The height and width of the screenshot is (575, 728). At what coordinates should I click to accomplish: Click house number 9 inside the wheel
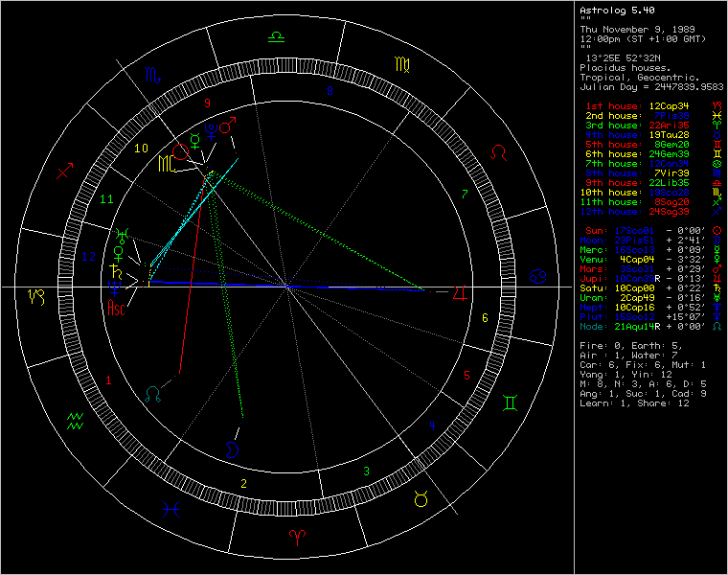[206, 102]
